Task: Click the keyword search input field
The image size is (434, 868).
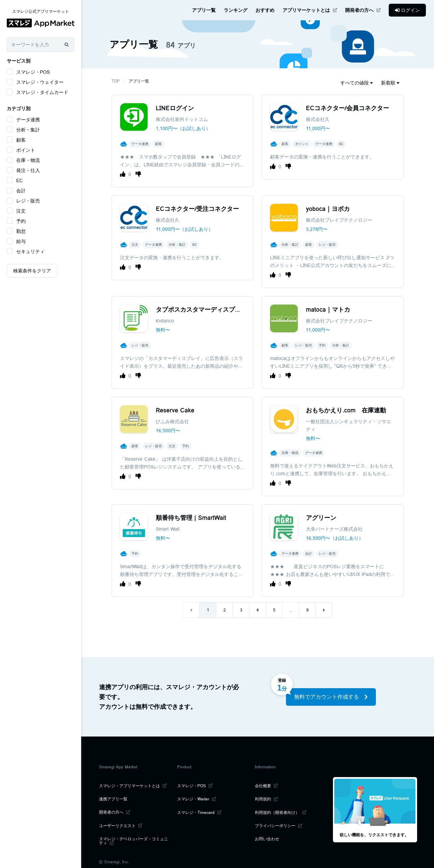Action: coord(41,45)
